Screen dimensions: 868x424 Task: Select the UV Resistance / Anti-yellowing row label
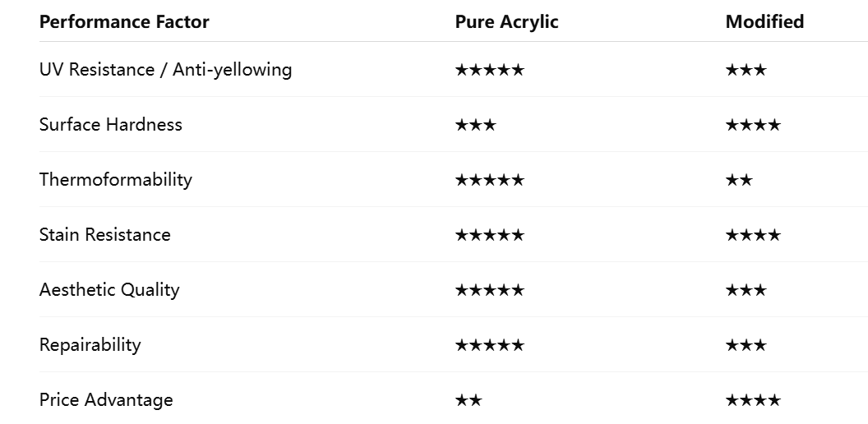coord(165,70)
